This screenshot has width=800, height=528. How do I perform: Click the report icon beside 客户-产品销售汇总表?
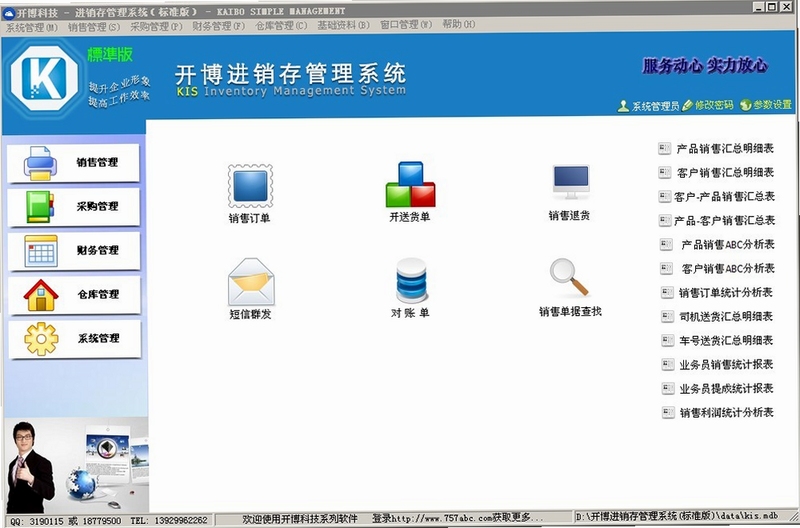664,196
